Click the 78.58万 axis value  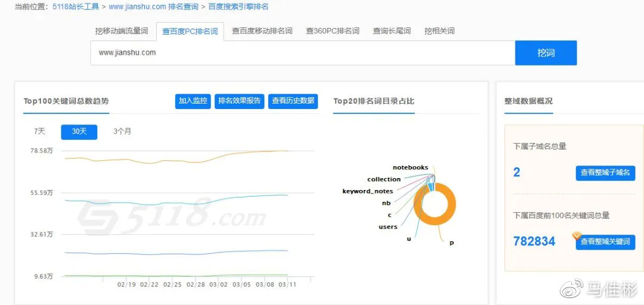coord(42,151)
